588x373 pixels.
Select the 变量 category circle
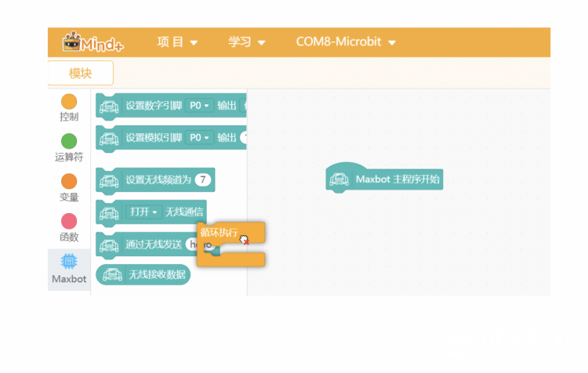69,182
